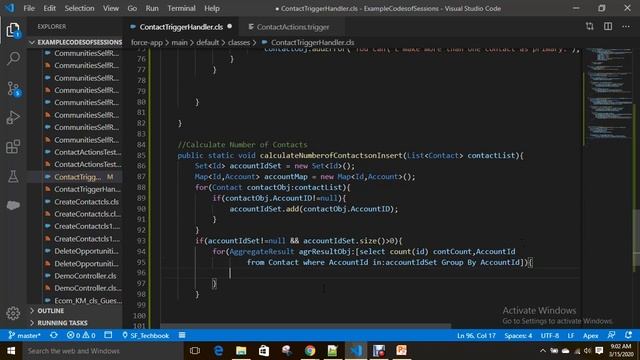
Task: Open Google Chrome from the taskbar
Action: point(310,351)
